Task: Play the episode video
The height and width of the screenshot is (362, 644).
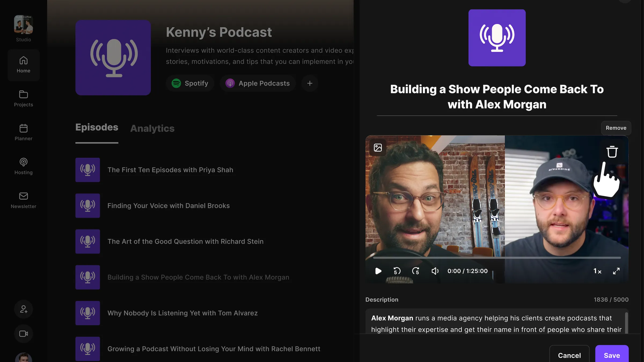Action: [x=378, y=271]
